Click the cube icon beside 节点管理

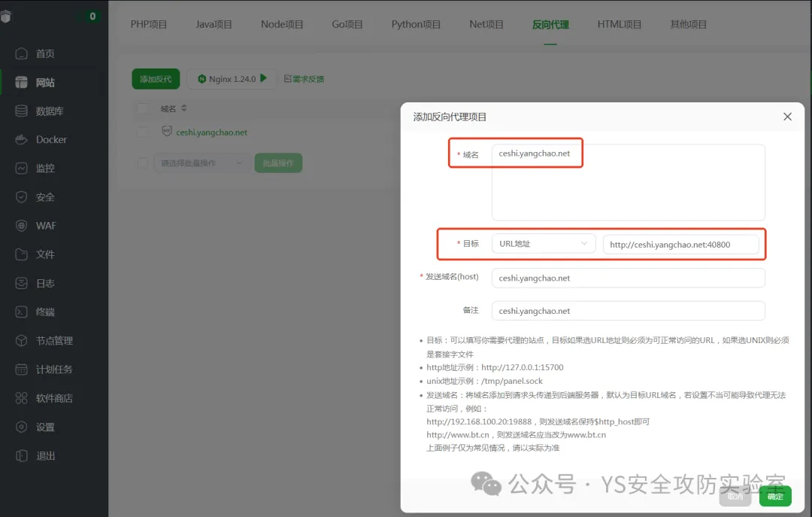point(21,341)
